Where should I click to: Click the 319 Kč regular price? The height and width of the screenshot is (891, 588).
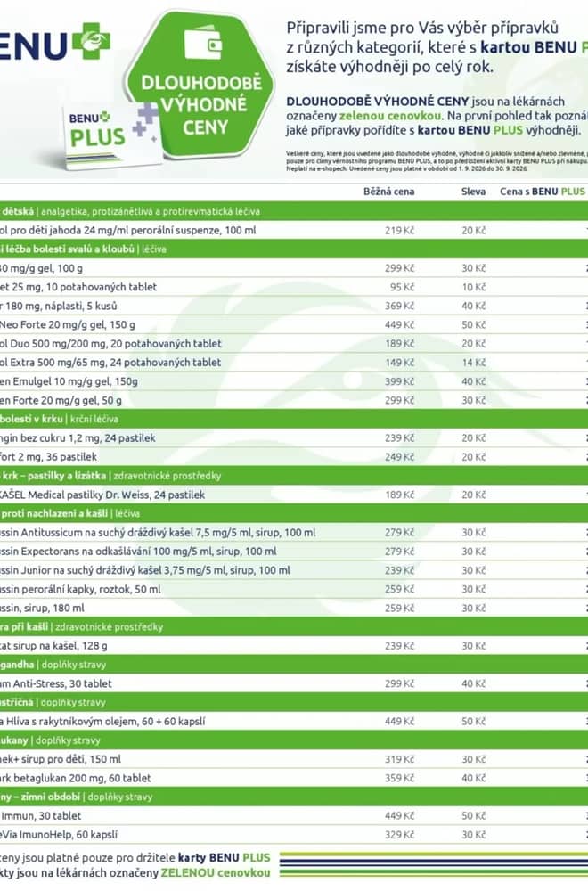tap(399, 759)
